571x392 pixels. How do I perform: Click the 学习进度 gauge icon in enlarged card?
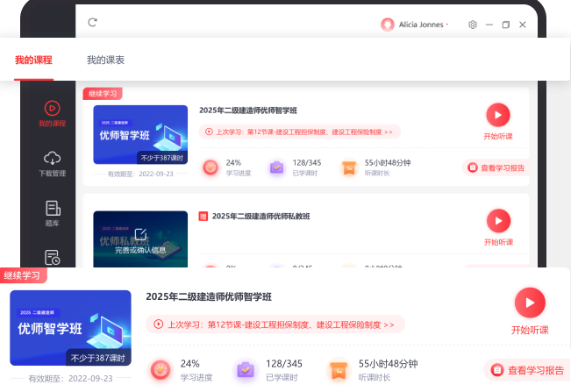(161, 370)
